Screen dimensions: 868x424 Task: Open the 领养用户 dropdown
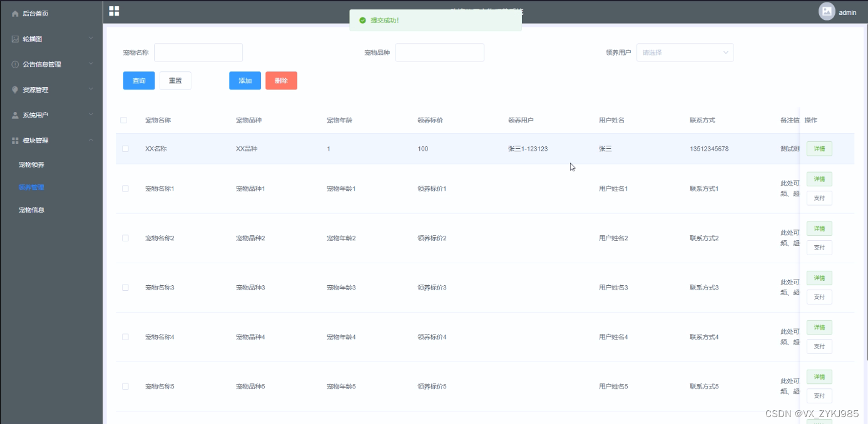click(x=685, y=53)
